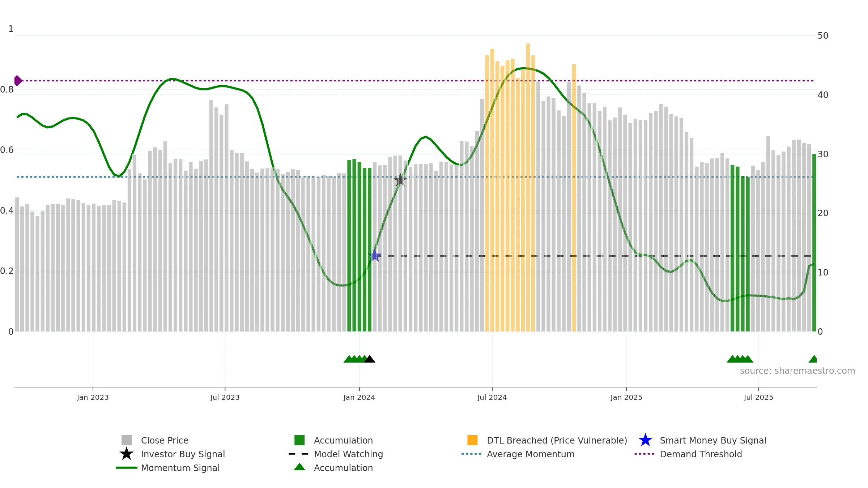Viewport: 868px width, 488px height.
Task: Click the sharemaestro.com source text
Action: (797, 371)
